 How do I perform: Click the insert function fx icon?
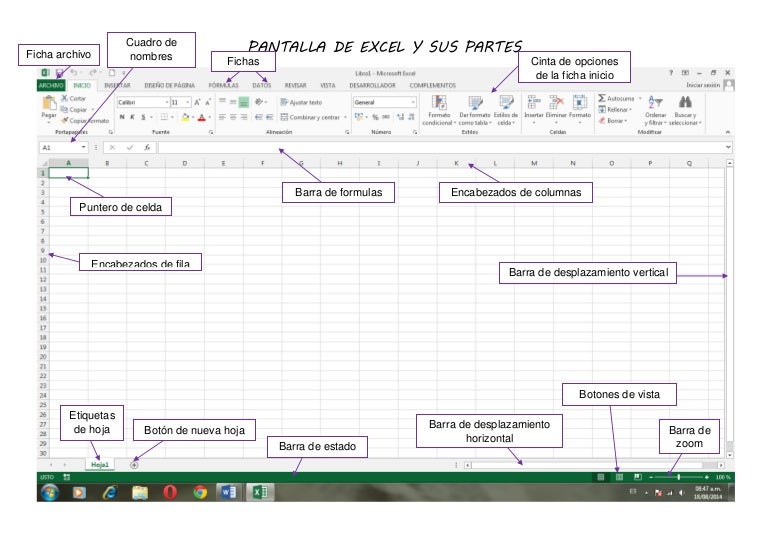[x=146, y=147]
